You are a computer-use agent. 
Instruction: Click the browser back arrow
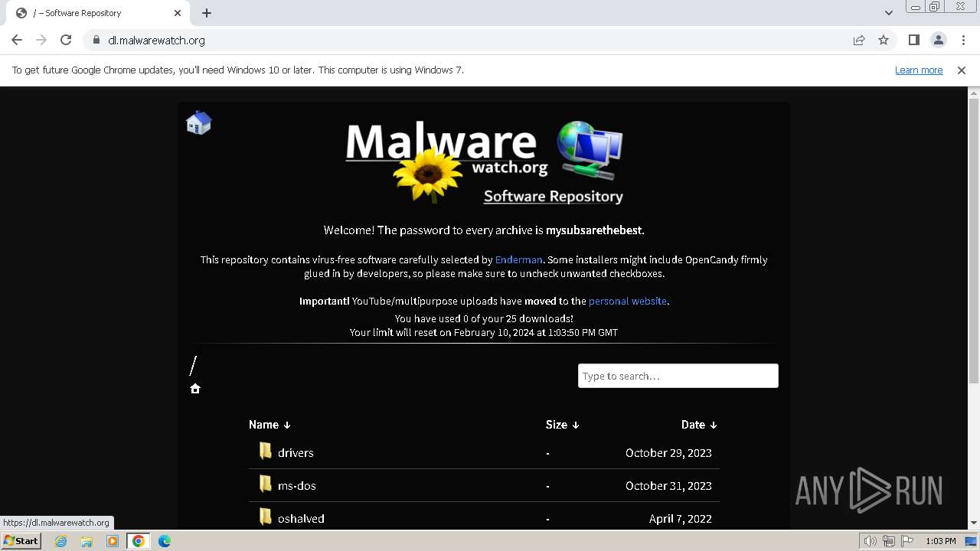[17, 40]
